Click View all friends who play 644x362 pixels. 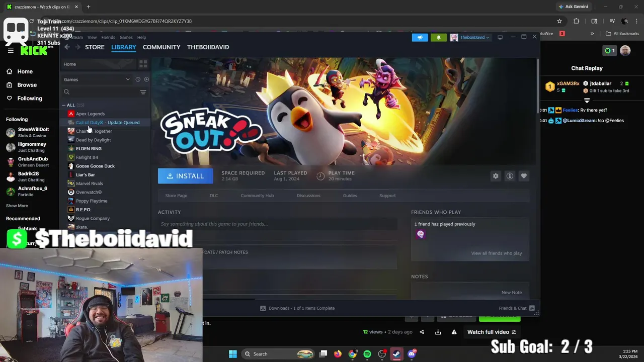(497, 253)
